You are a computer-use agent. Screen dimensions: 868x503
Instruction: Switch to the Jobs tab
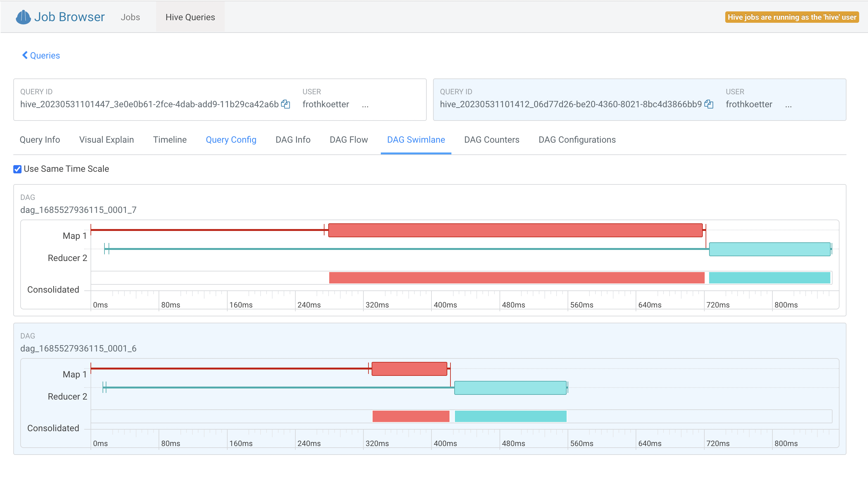pyautogui.click(x=130, y=17)
